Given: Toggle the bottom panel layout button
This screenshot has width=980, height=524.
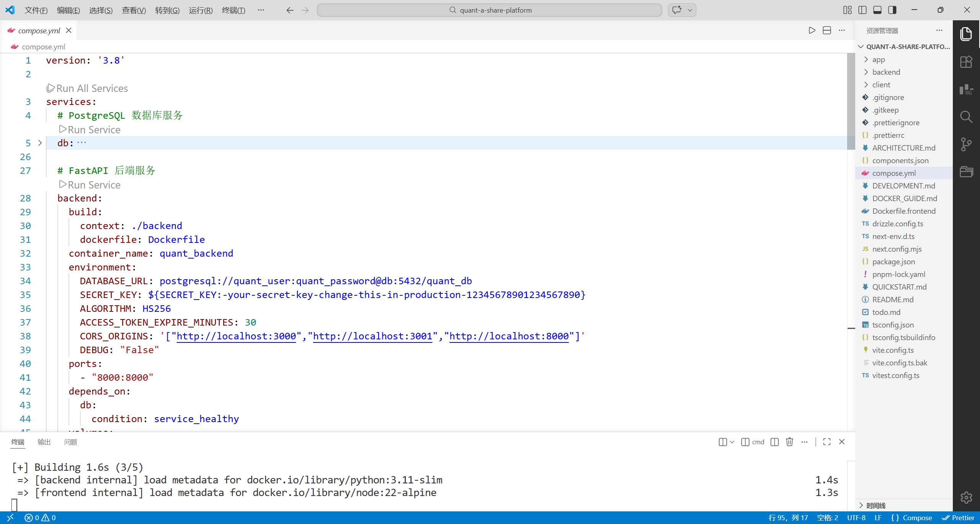Looking at the screenshot, I should (877, 10).
